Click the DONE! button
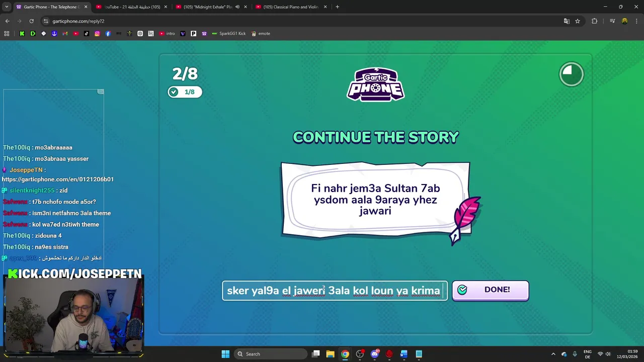644x362 pixels. (x=490, y=290)
